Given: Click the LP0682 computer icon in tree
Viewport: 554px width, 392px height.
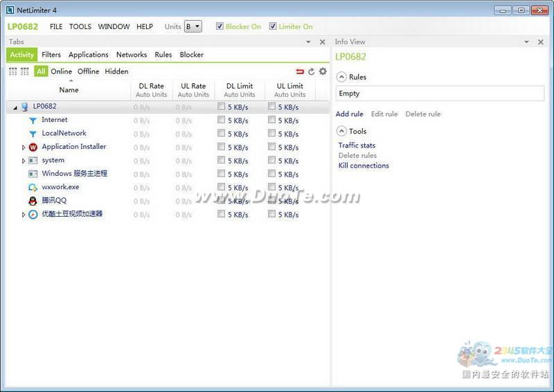Looking at the screenshot, I should pyautogui.click(x=24, y=107).
